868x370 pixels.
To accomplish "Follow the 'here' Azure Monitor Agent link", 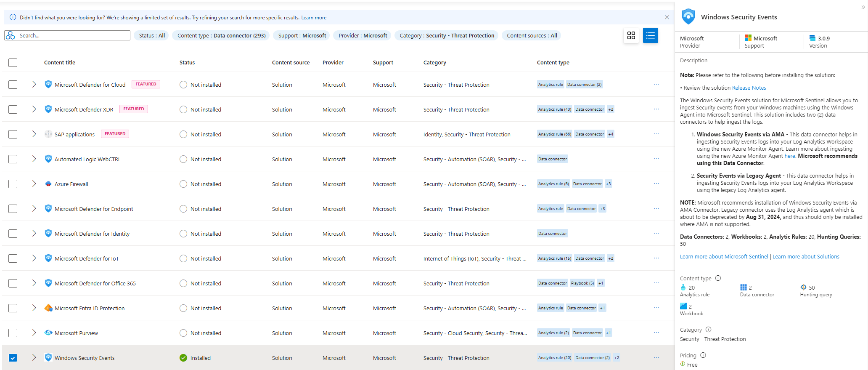I will (x=790, y=156).
